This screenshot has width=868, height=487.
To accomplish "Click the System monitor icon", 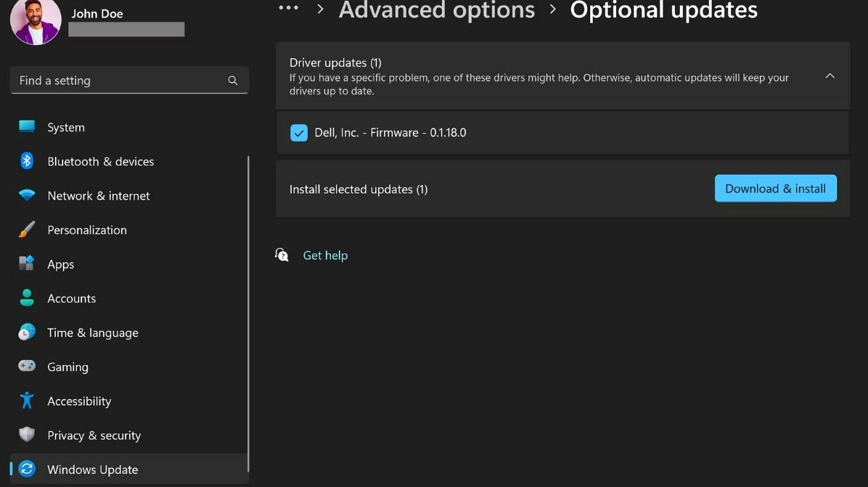I will point(27,127).
